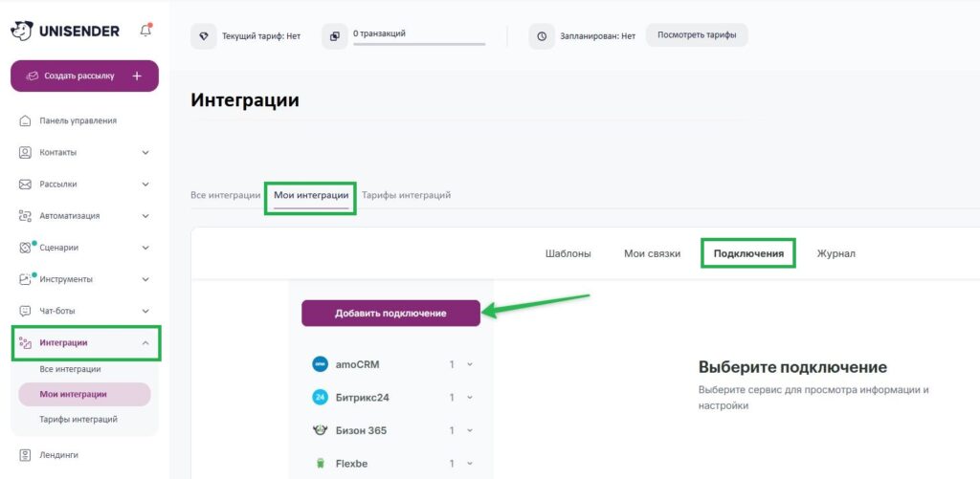Expand the amoCRM connections list
The width and height of the screenshot is (980, 479).
point(469,364)
